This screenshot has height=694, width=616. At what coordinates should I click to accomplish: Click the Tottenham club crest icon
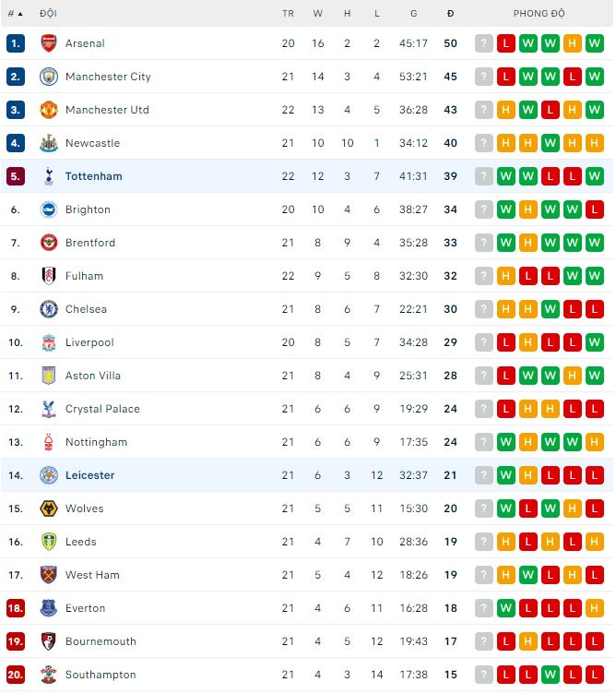pyautogui.click(x=49, y=176)
